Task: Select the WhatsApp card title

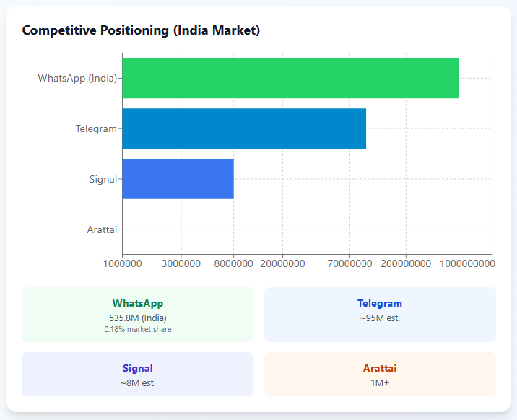Action: click(138, 304)
